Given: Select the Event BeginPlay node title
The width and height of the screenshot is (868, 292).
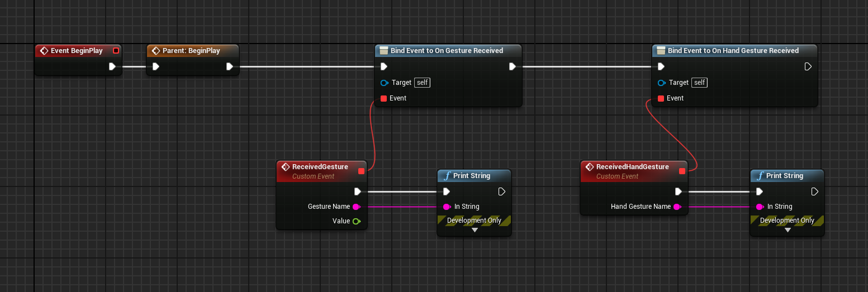Looking at the screenshot, I should click(x=77, y=51).
